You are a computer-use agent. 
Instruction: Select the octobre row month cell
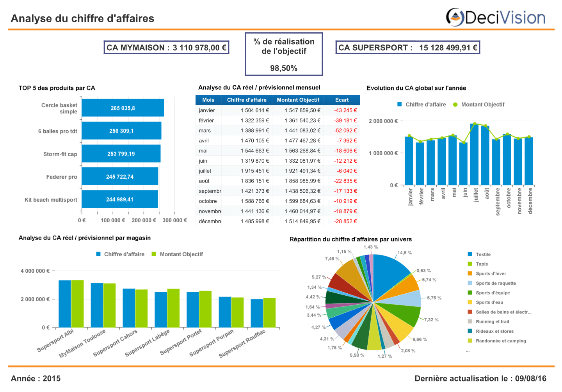click(x=208, y=201)
